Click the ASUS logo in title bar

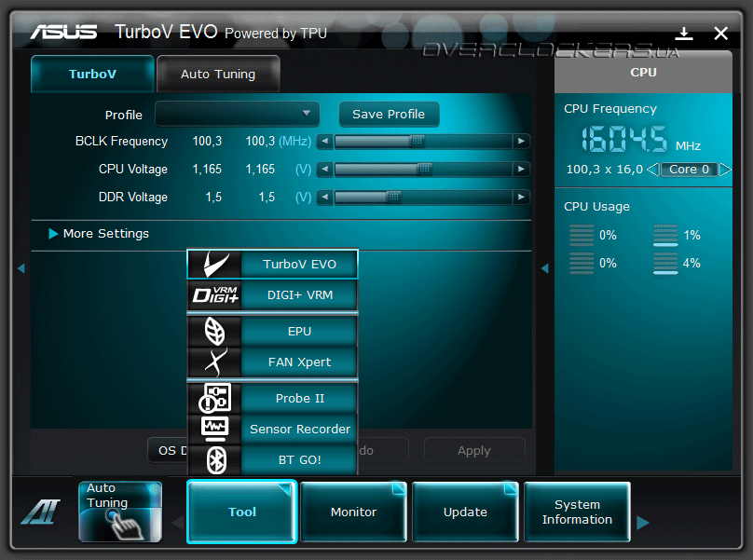click(x=64, y=33)
